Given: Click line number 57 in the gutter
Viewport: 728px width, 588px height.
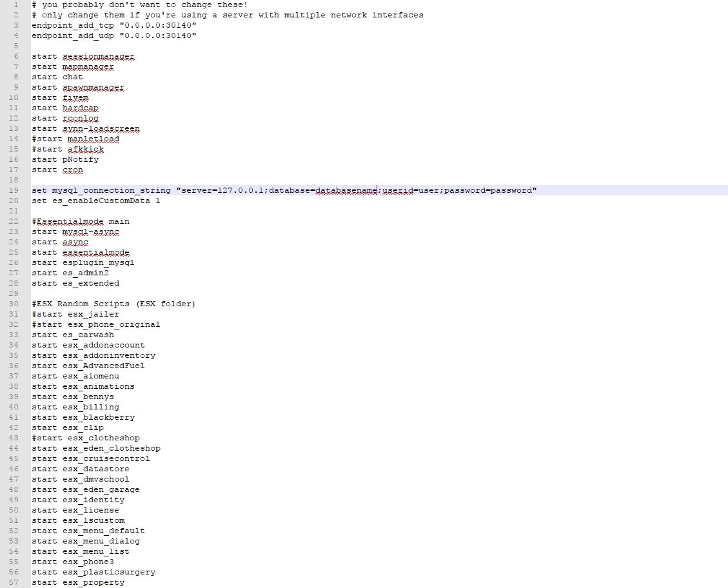Looking at the screenshot, I should (14, 582).
